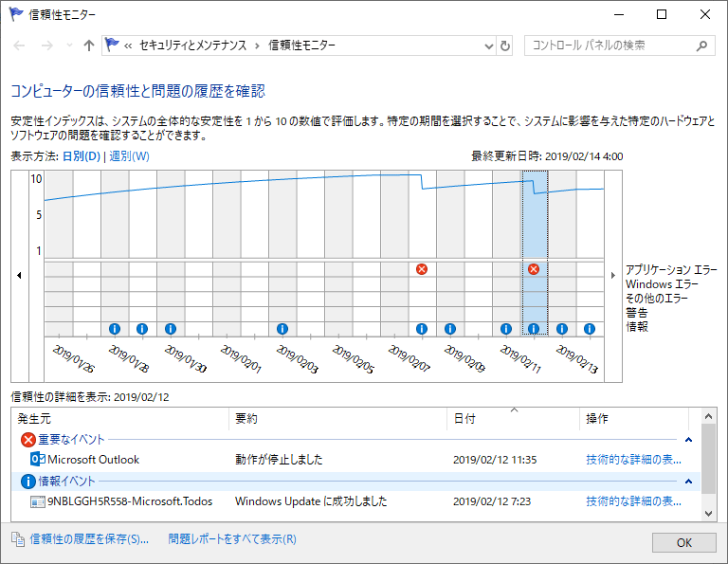Click the information icon for 2019/02/09
This screenshot has height=564, width=728.
[x=450, y=329]
